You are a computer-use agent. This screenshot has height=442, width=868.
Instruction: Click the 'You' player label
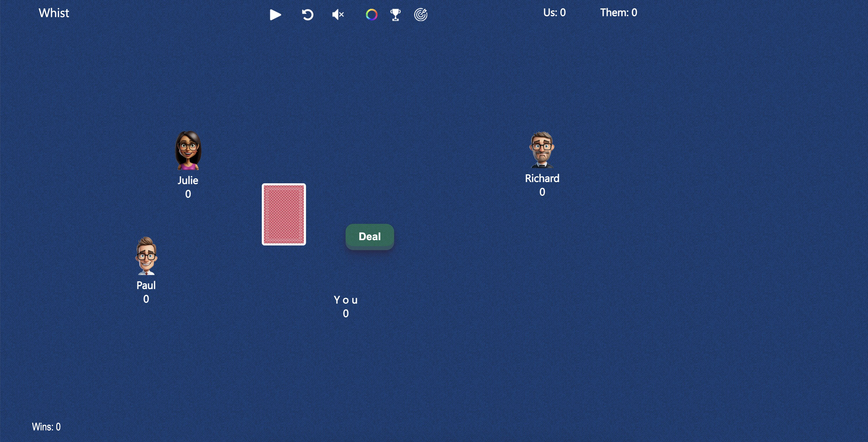tap(346, 300)
